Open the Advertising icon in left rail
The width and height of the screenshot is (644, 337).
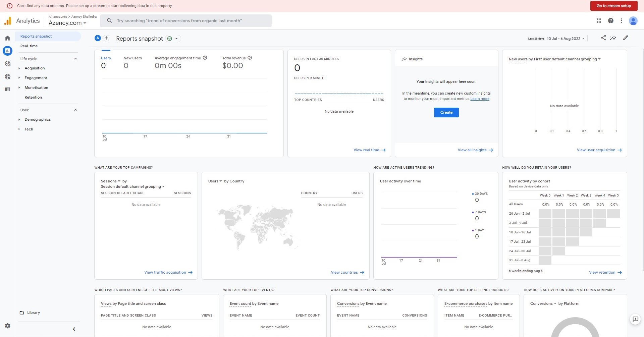[x=7, y=77]
